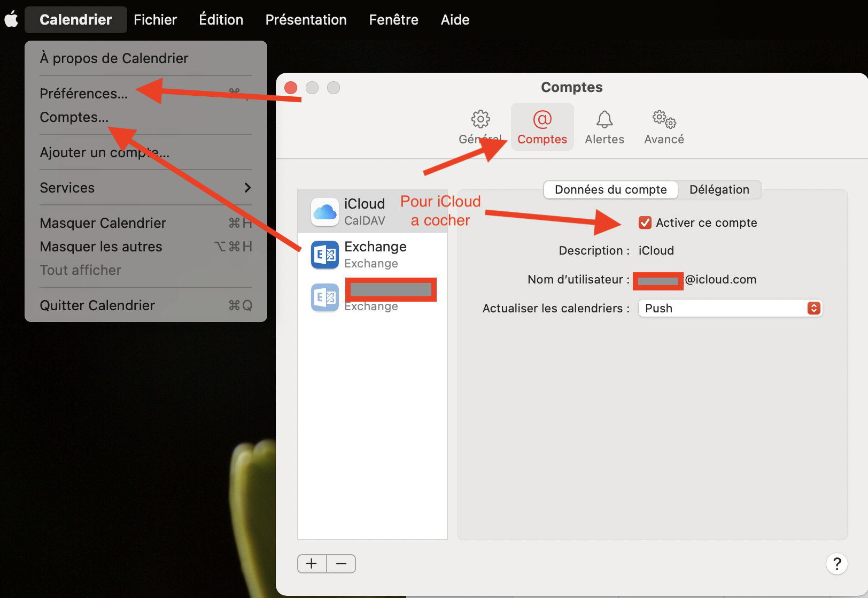Screen dimensions: 868x598
Task: Select the dimmed Exchange account icon
Action: pyautogui.click(x=325, y=297)
